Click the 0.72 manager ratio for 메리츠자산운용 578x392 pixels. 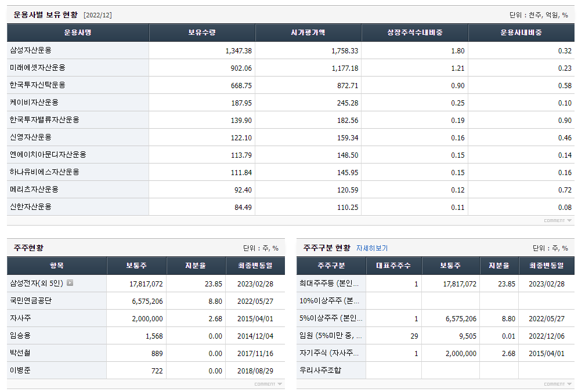(x=565, y=190)
